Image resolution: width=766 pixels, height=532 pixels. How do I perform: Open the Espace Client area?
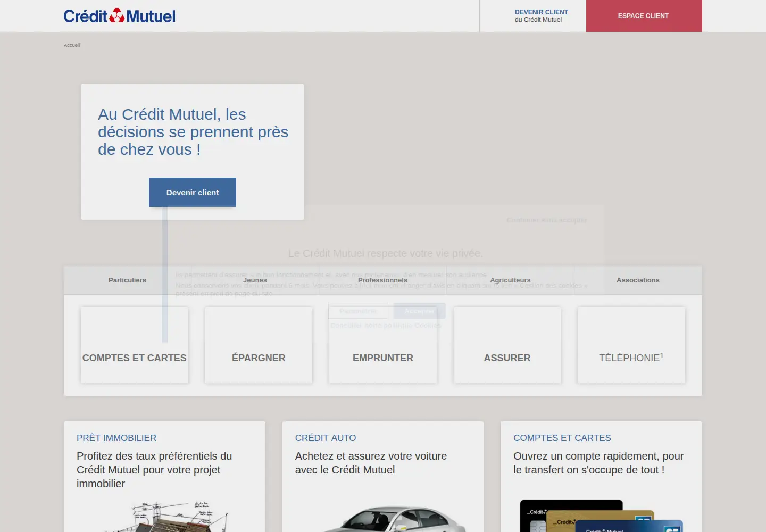[644, 16]
